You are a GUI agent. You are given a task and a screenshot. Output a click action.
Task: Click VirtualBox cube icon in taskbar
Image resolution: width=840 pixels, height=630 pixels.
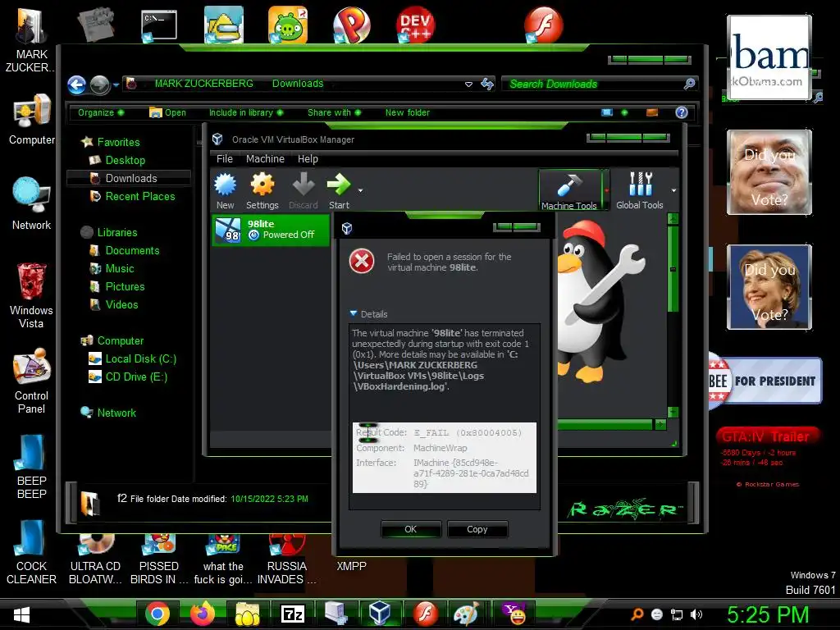[x=379, y=614]
